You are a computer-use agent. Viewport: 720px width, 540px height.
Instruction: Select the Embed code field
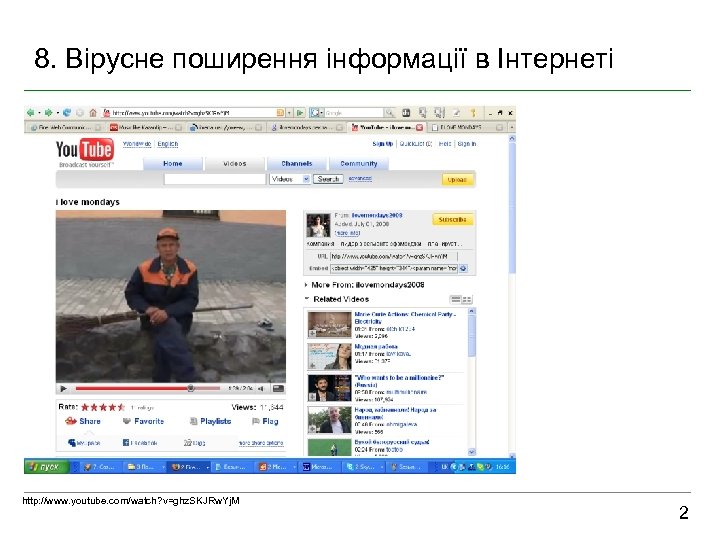point(394,268)
